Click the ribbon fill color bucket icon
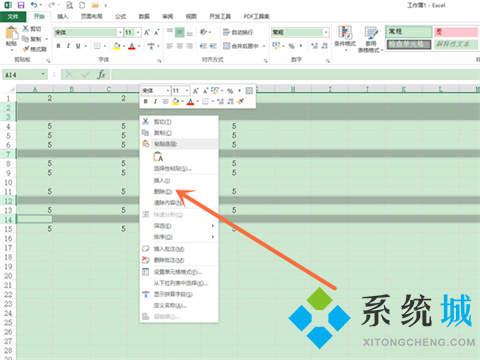The height and width of the screenshot is (360, 480). [117, 46]
